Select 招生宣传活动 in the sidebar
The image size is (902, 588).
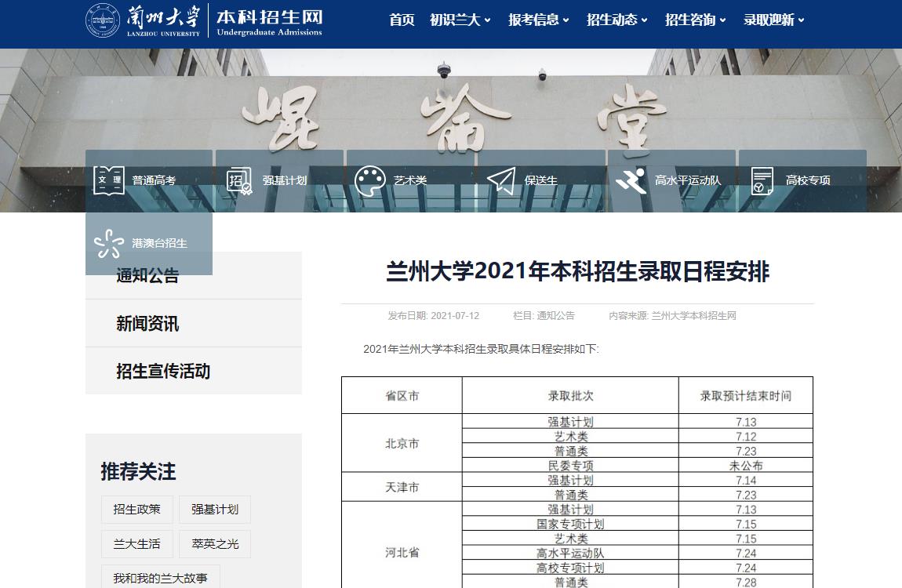tap(163, 372)
